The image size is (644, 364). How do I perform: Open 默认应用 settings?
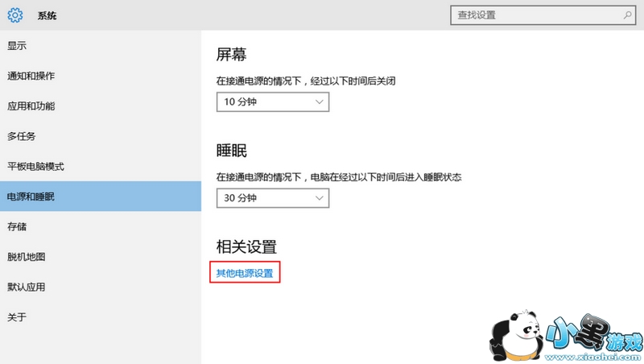click(x=101, y=287)
